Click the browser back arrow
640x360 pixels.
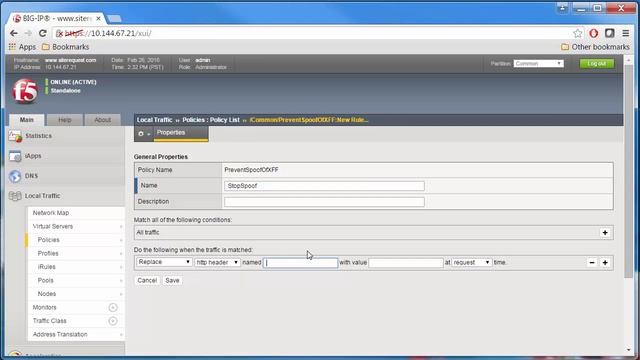coord(14,33)
